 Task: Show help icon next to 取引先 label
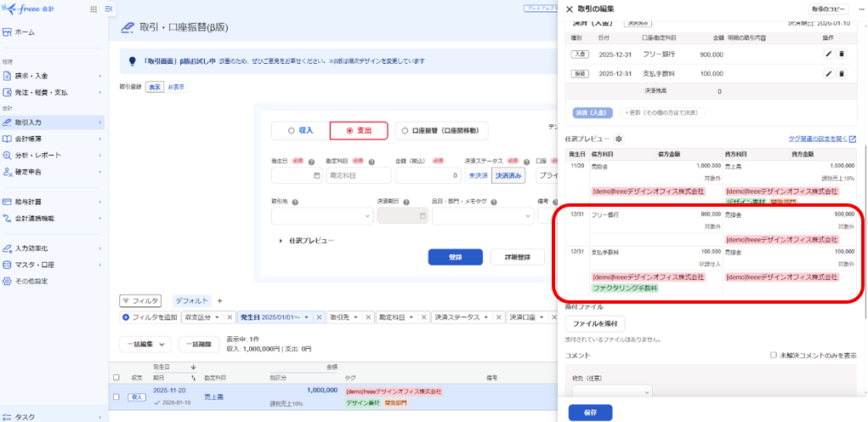click(x=295, y=202)
